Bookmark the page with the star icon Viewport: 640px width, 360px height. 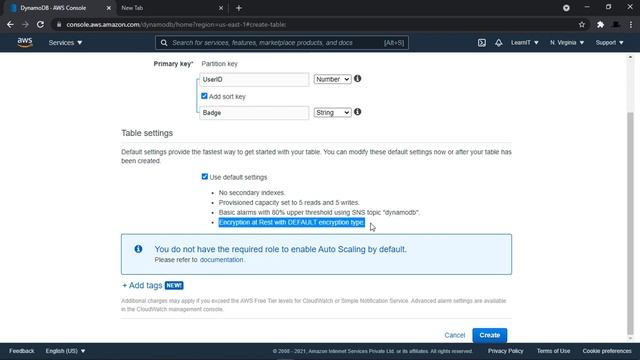coord(582,24)
